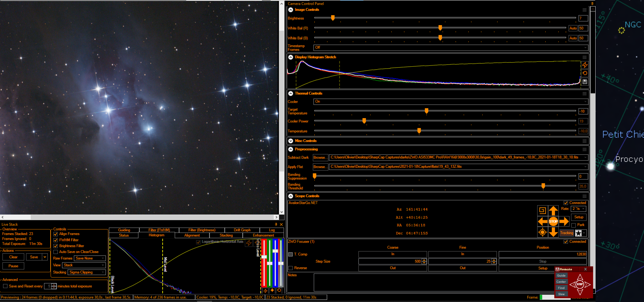Enable Auto Save on Clear/Close
Screen dimensions: 644x302
tap(56, 252)
